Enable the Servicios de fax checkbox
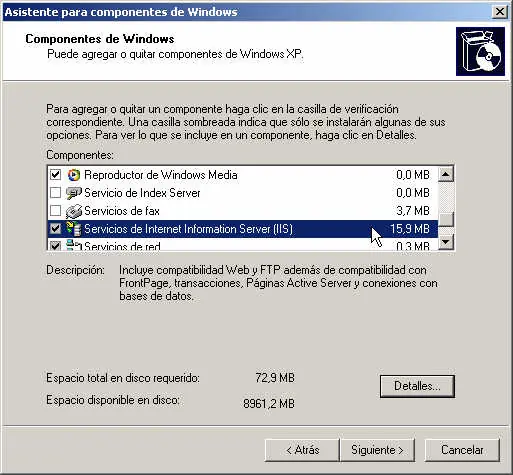The image size is (513, 475). (x=55, y=211)
